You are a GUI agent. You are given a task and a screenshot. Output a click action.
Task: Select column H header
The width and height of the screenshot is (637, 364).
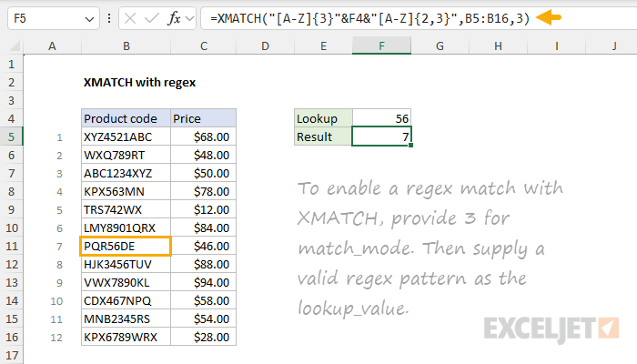[x=498, y=45]
